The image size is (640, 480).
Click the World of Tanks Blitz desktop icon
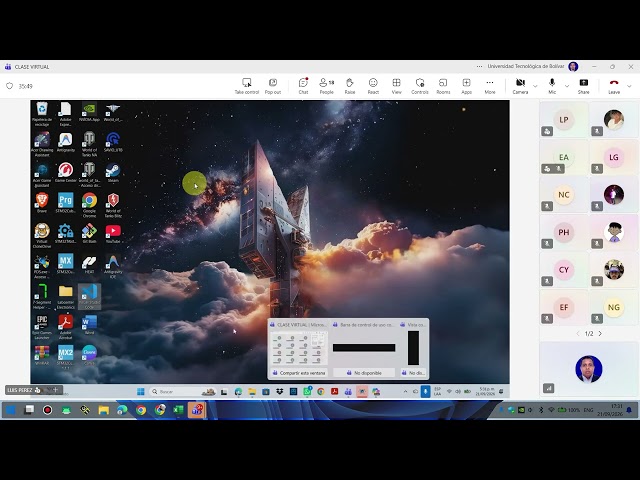pyautogui.click(x=113, y=204)
